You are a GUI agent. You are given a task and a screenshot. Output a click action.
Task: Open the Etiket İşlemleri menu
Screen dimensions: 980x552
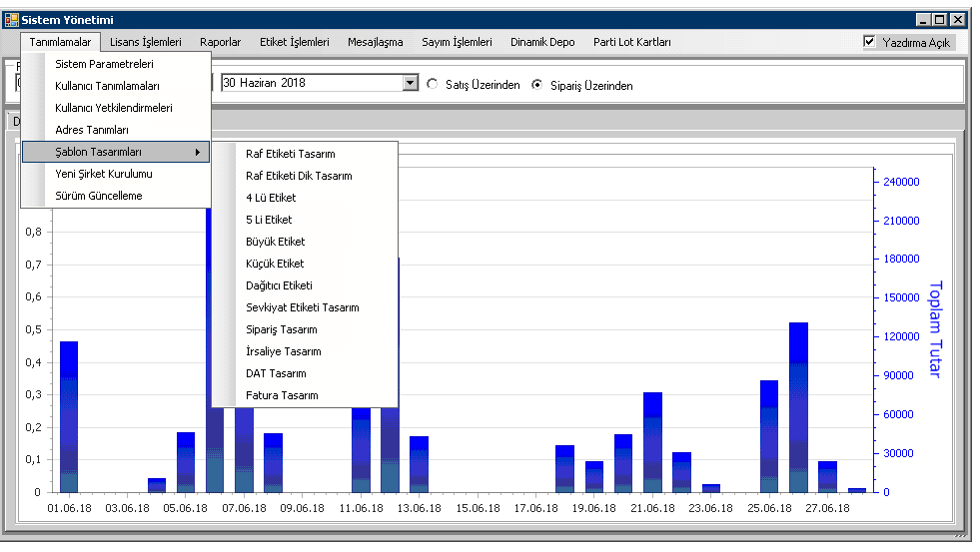295,42
